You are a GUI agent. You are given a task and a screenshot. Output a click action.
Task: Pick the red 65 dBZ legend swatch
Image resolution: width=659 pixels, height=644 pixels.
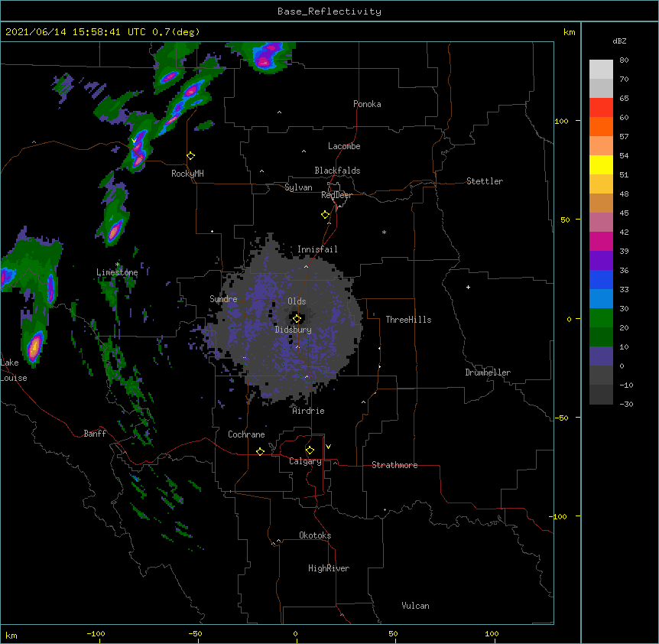click(x=601, y=108)
